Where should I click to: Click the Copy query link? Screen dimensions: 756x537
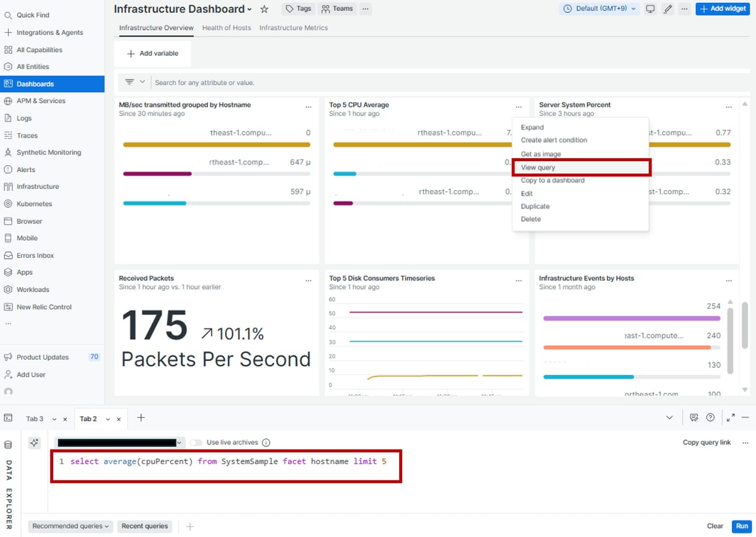click(x=706, y=443)
